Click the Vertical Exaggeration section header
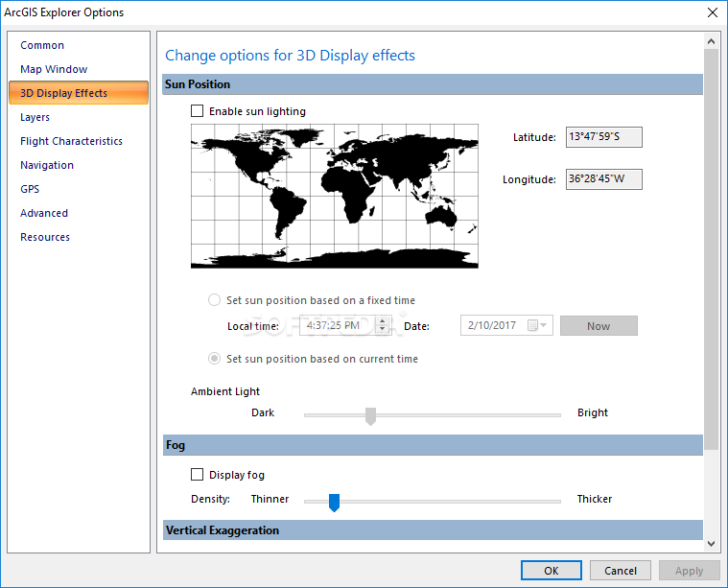 pyautogui.click(x=433, y=529)
